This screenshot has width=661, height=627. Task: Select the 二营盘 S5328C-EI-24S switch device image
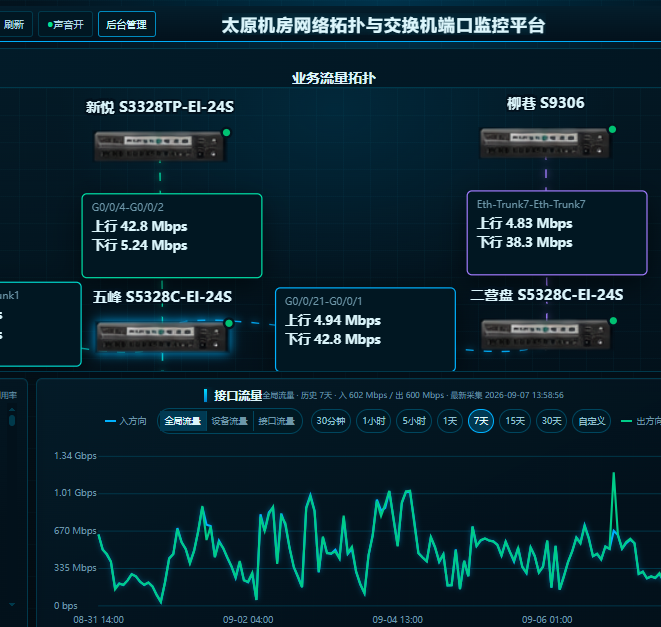546,334
